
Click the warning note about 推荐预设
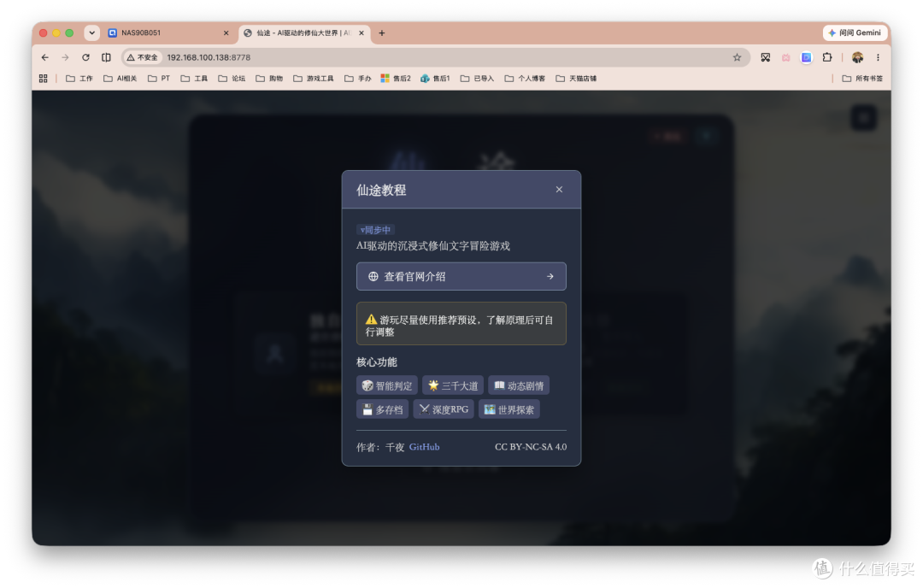[461, 324]
